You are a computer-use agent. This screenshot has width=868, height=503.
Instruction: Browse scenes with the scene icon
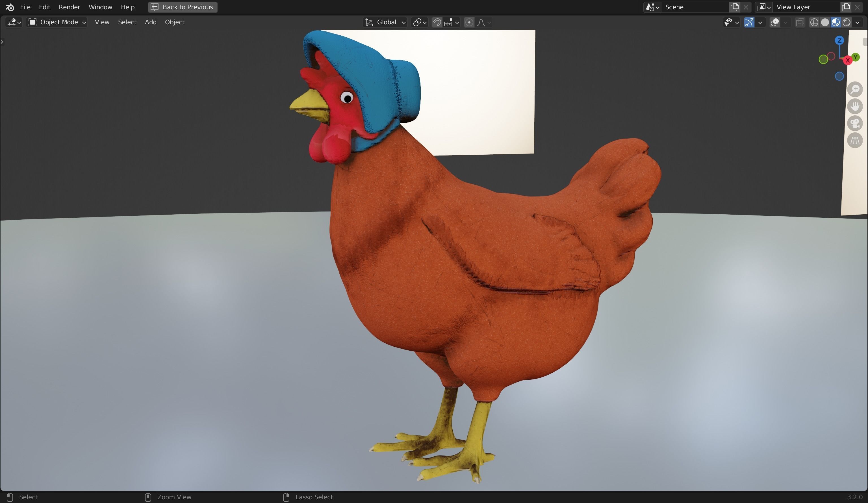[x=652, y=7]
